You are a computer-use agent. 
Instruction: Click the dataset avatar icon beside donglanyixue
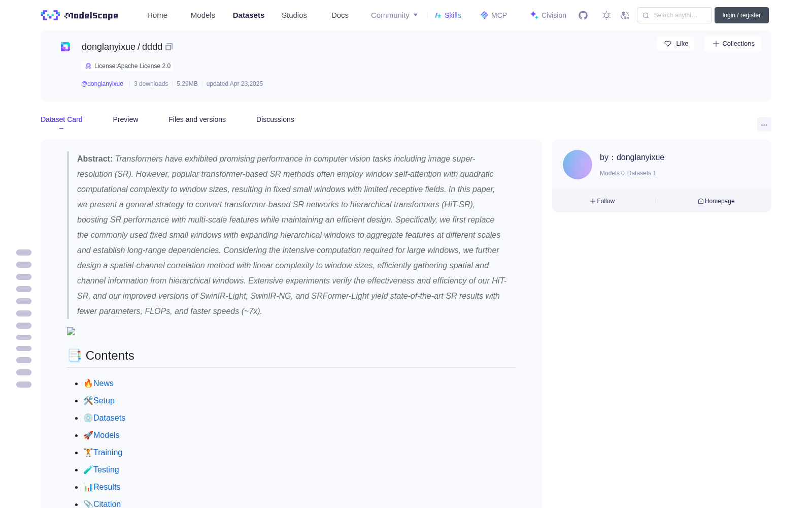click(x=65, y=47)
